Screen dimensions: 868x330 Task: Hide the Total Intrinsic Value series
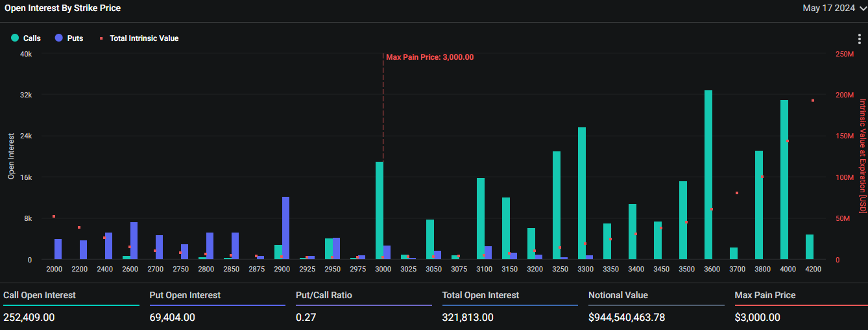click(x=143, y=38)
